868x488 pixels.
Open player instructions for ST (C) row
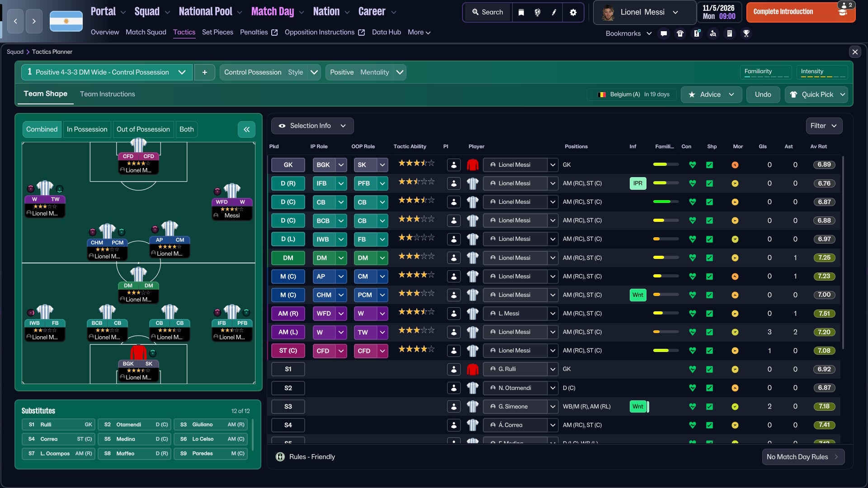[453, 351]
